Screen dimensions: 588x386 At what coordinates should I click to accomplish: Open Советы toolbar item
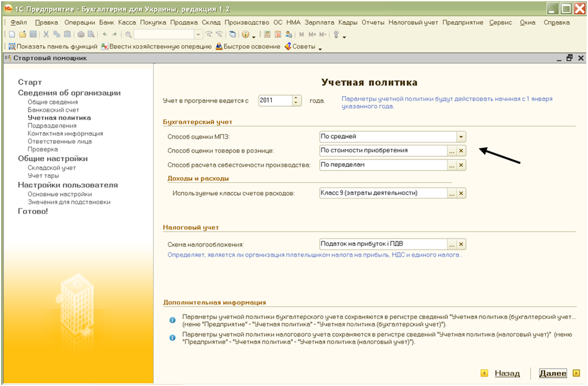(300, 47)
